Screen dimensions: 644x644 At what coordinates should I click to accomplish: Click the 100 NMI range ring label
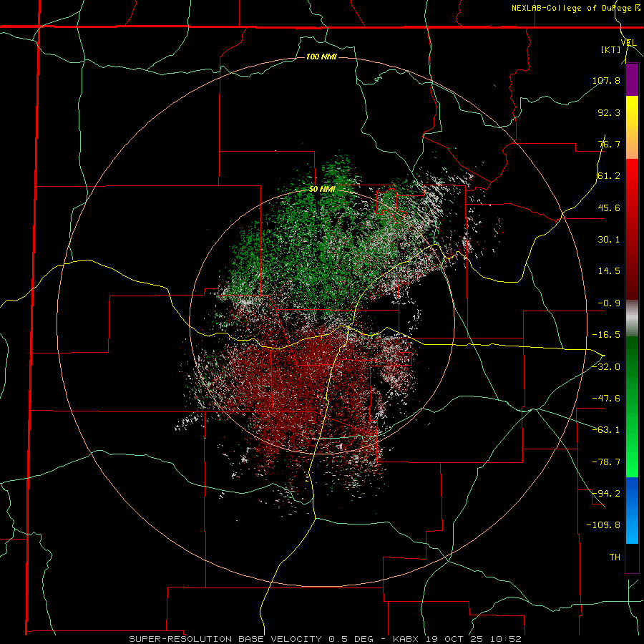coord(321,57)
